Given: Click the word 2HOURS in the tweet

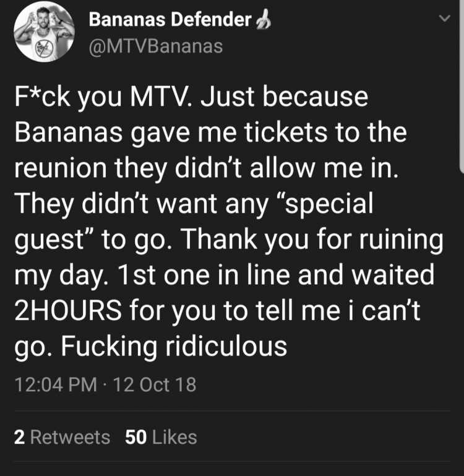Looking at the screenshot, I should [x=68, y=310].
